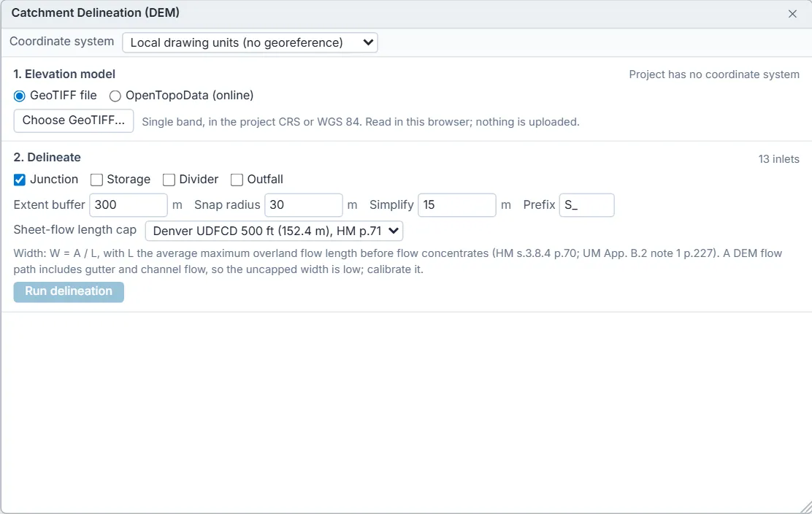812x514 pixels.
Task: Select the GeoTIFF file radio option
Action: pyautogui.click(x=20, y=96)
